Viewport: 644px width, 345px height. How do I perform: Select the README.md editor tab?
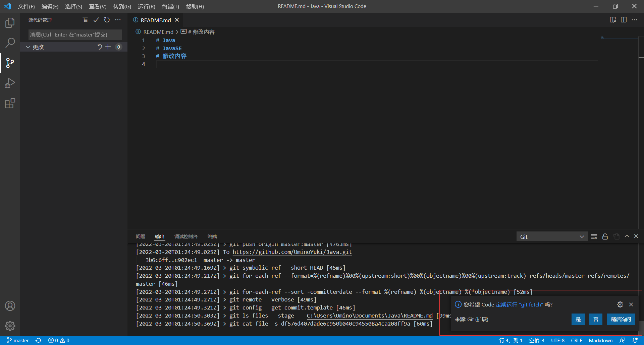(156, 20)
